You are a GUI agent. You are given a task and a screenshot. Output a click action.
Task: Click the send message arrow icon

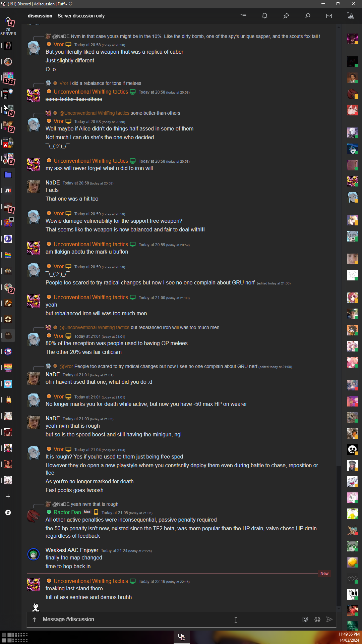pos(329,620)
